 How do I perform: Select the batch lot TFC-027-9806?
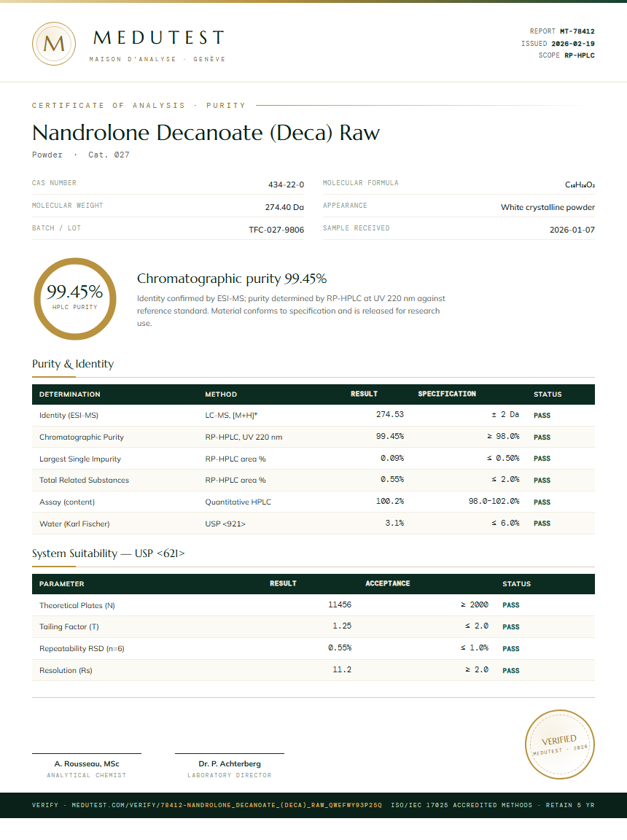(x=276, y=230)
